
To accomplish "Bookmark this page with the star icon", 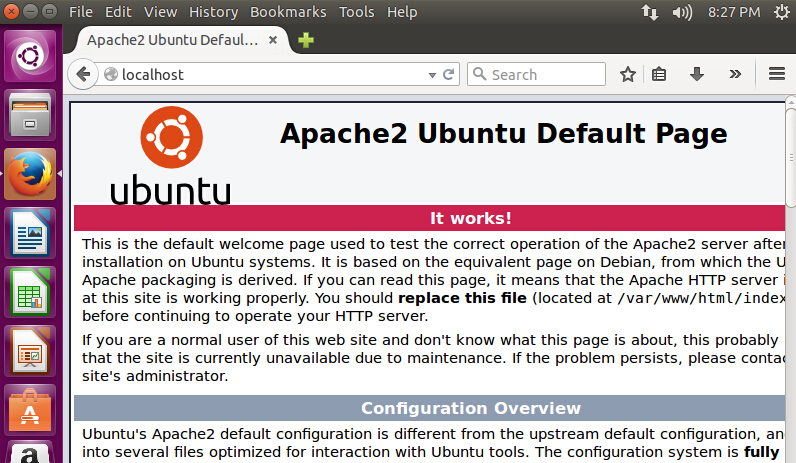I will point(627,74).
